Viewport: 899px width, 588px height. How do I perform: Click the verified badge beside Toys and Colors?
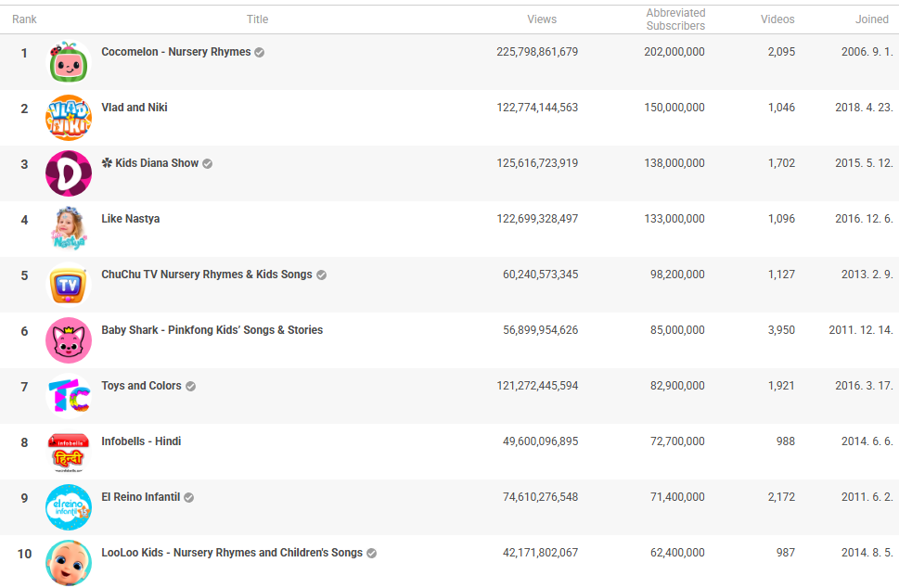[x=191, y=386]
